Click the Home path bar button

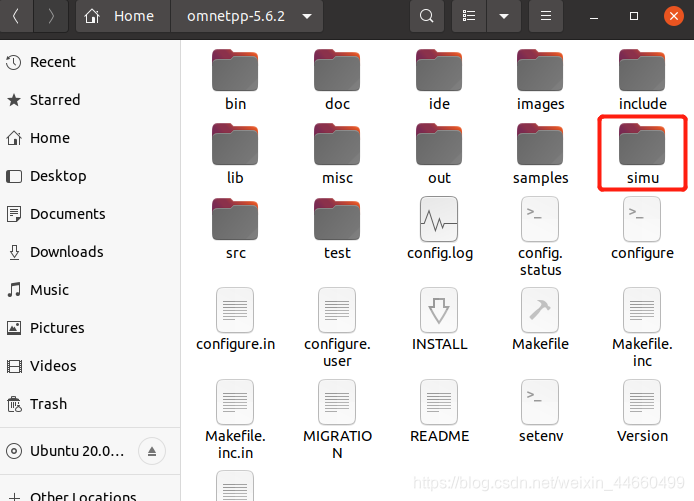pos(123,16)
